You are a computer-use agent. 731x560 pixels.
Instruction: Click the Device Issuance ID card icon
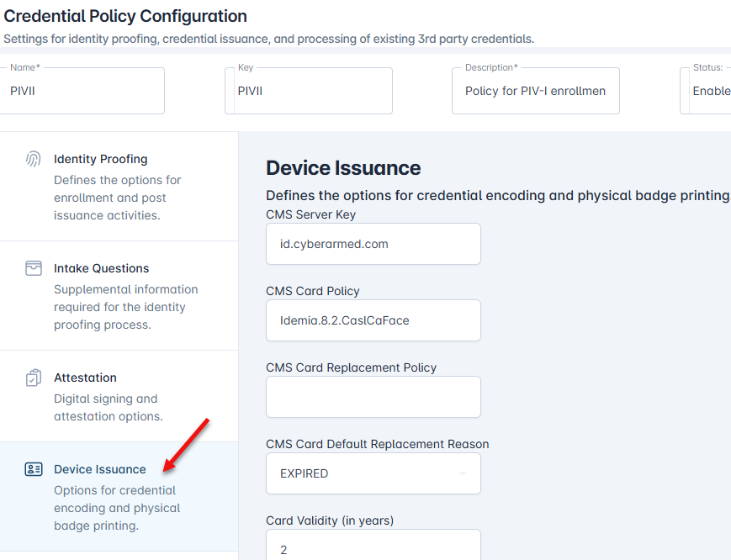point(34,469)
